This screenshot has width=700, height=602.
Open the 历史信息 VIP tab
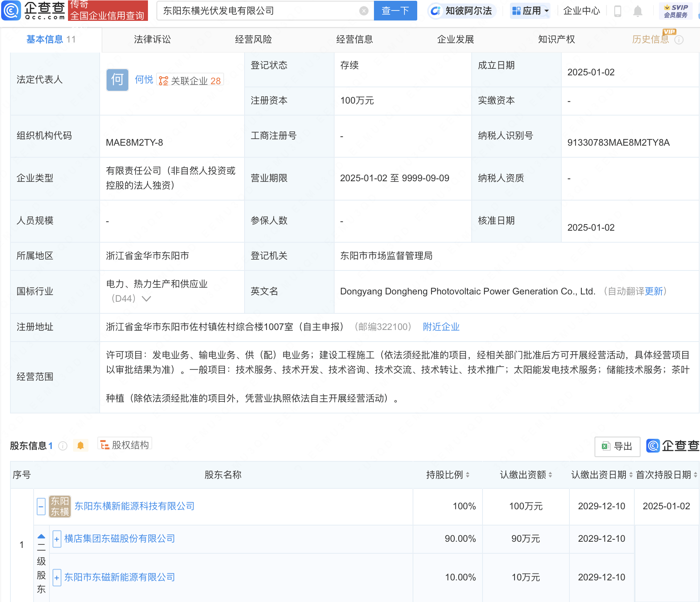651,39
